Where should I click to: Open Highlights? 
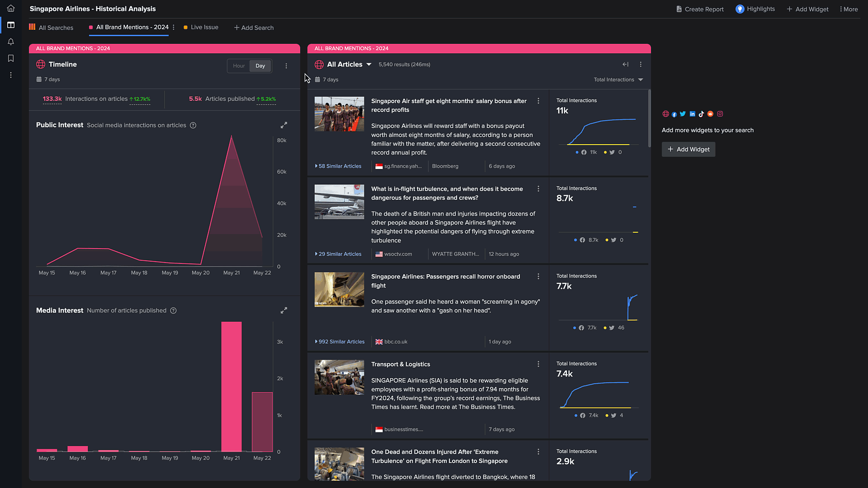click(x=755, y=9)
